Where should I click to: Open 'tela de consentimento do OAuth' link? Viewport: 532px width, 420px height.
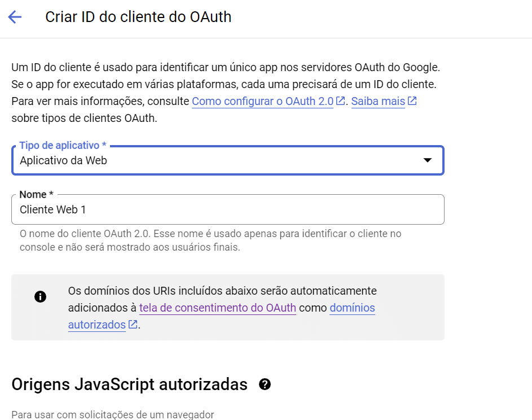(x=217, y=308)
